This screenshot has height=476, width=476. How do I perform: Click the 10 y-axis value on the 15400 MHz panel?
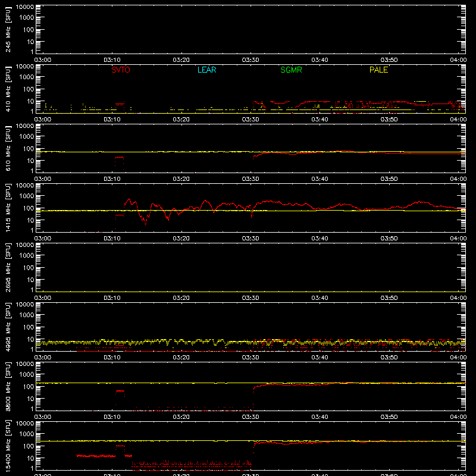coord(30,458)
